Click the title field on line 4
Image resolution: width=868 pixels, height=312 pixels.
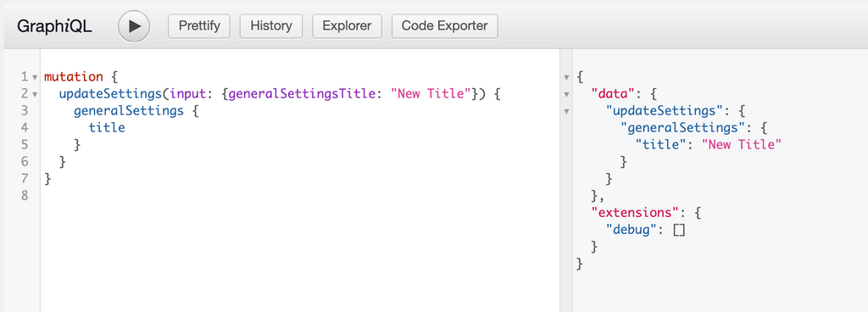pos(107,128)
